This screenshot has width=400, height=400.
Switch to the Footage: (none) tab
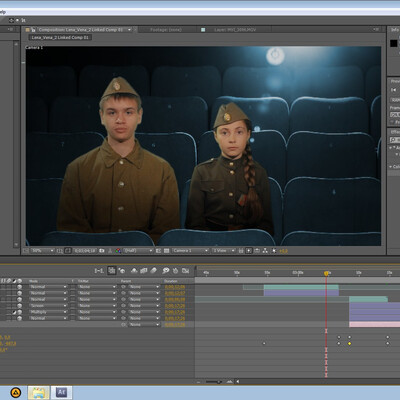[166, 30]
